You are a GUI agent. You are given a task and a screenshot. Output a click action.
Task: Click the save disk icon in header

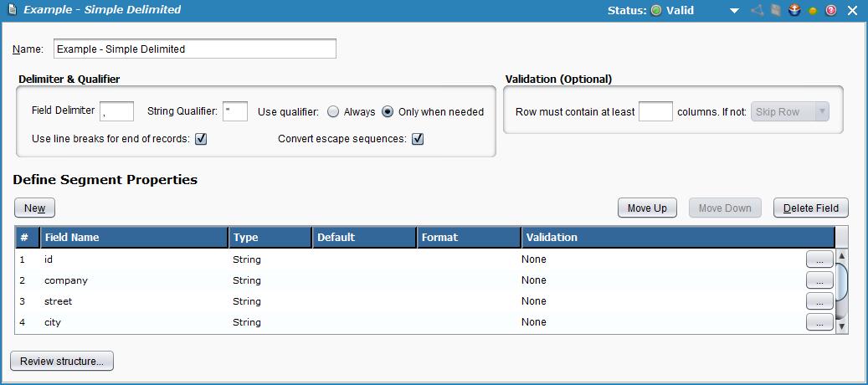[776, 11]
